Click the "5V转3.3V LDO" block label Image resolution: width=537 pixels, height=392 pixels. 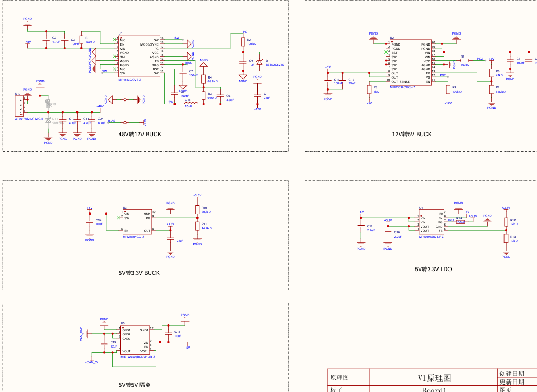pos(433,269)
